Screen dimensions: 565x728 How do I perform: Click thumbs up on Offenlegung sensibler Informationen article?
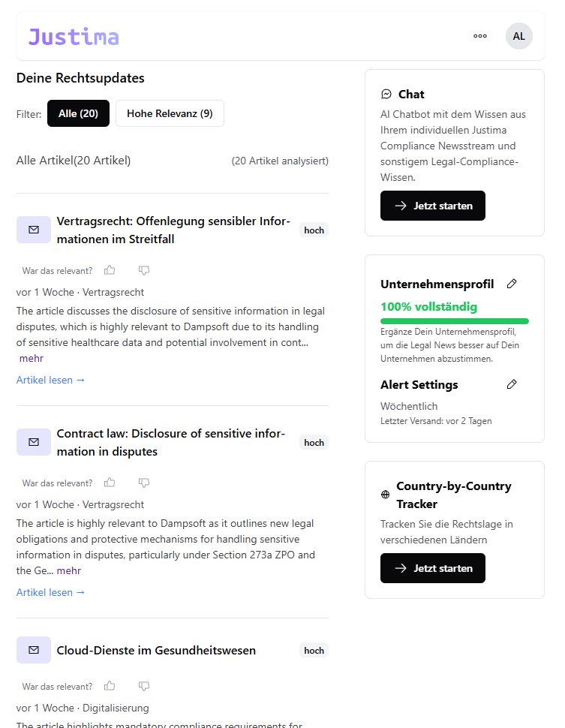(x=110, y=270)
